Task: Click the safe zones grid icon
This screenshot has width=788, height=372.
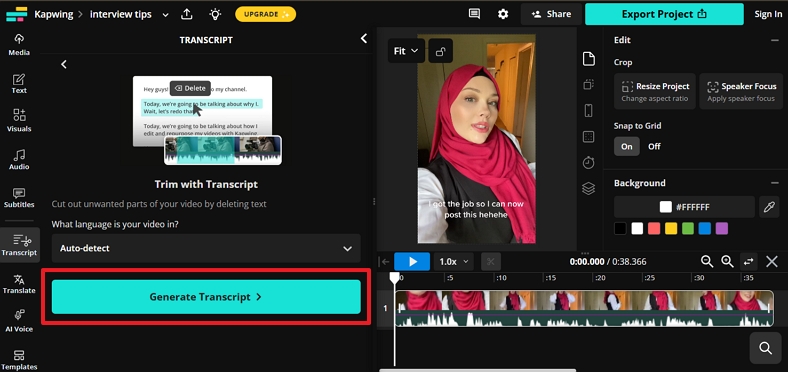Action: coord(588,136)
